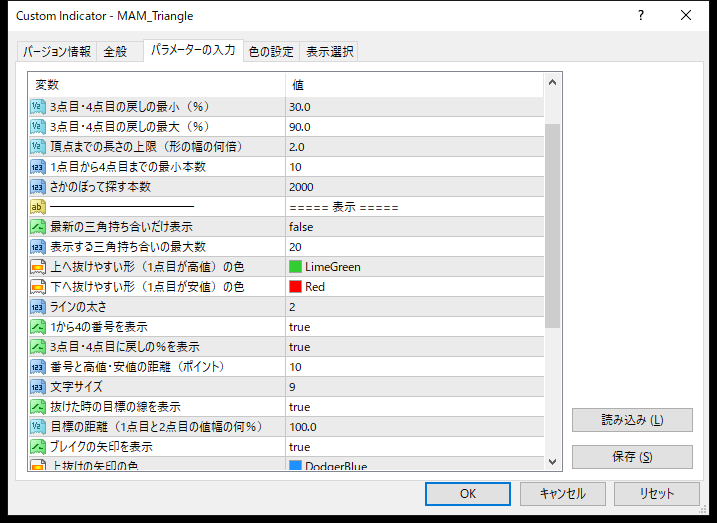Click the icon beside 頂点までの長さの上限
The width and height of the screenshot is (717, 523).
click(x=38, y=147)
